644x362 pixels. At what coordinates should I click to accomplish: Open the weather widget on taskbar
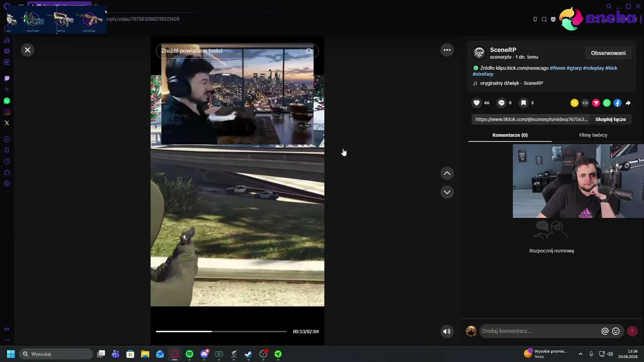coord(545,354)
